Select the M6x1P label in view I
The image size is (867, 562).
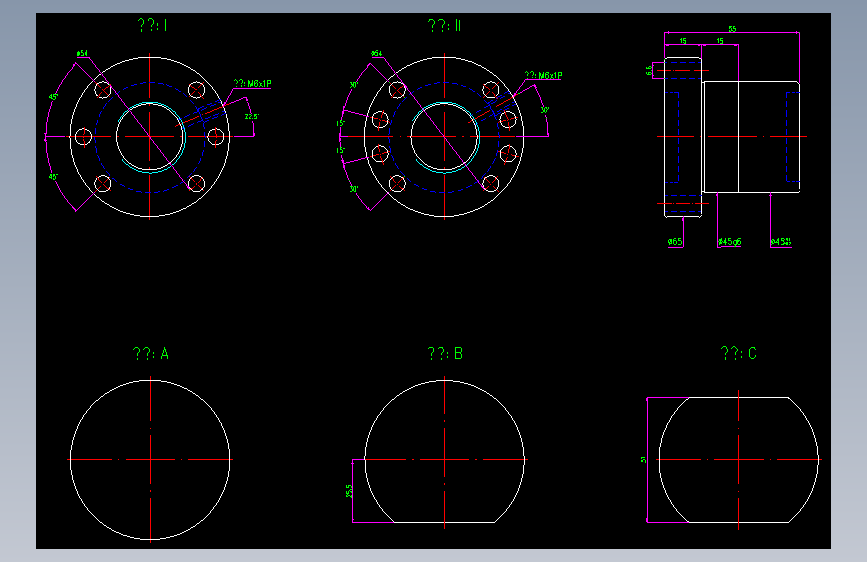pyautogui.click(x=252, y=84)
